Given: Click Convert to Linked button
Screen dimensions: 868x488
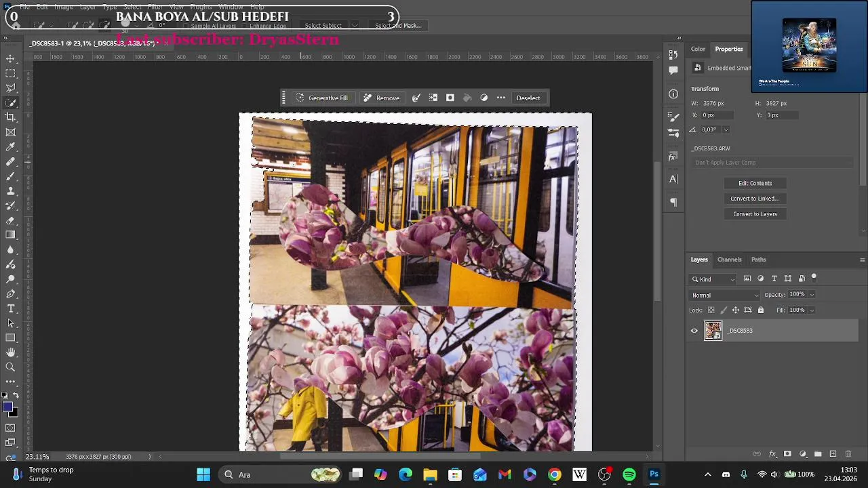Looking at the screenshot, I should (755, 199).
